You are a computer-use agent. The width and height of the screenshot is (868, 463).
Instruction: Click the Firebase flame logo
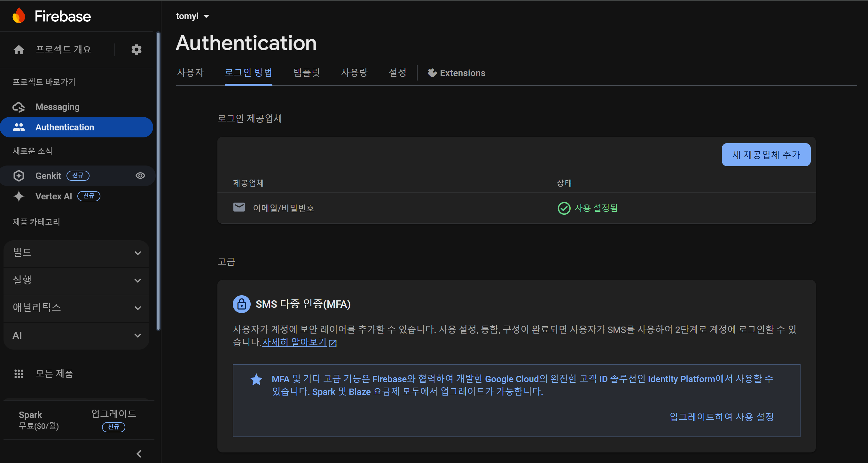[19, 15]
